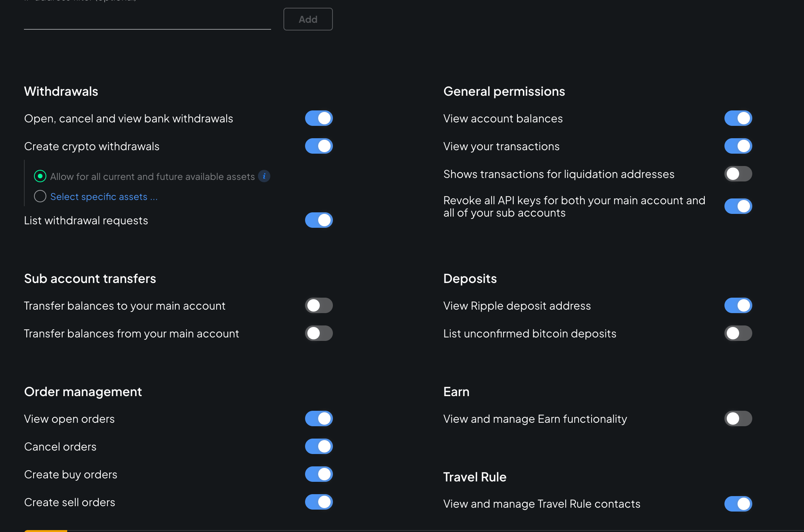
Task: Turn off View Ripple deposit address
Action: coord(738,305)
